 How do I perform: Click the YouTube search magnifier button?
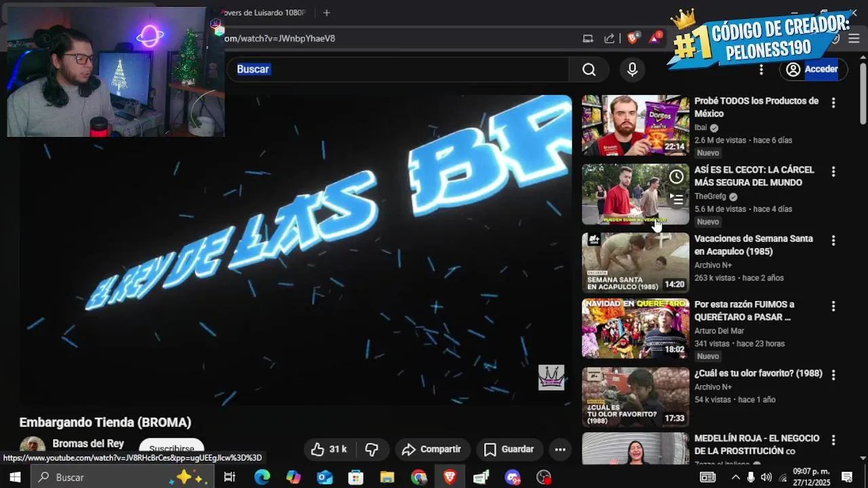589,69
